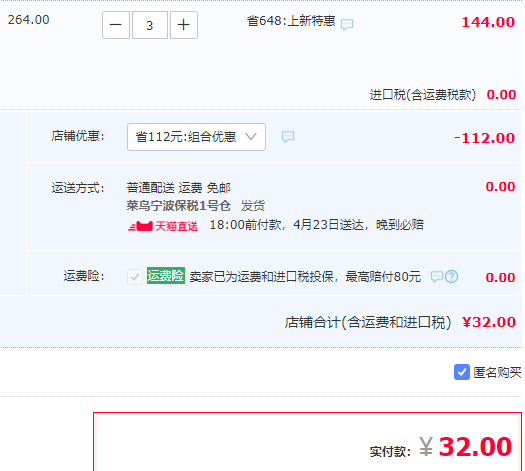Click the 省648:上新特惠 promotion text
Image resolution: width=525 pixels, height=471 pixels.
point(291,21)
